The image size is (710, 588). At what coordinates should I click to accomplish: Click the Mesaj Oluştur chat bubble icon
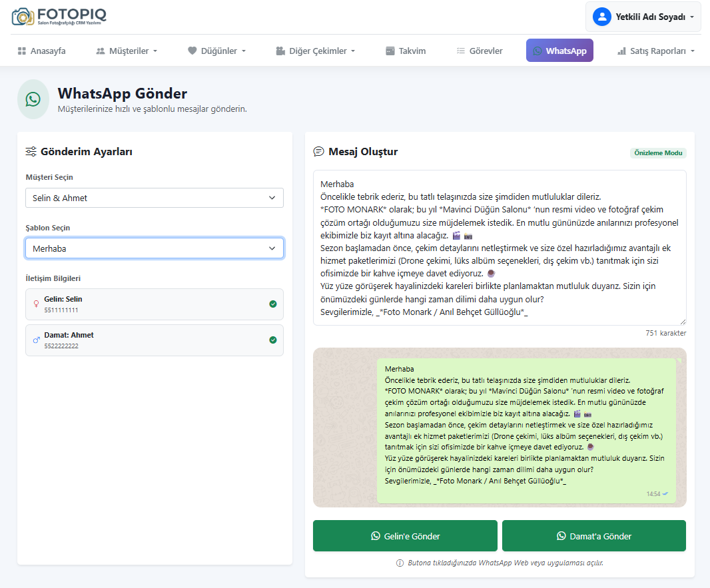pyautogui.click(x=318, y=152)
